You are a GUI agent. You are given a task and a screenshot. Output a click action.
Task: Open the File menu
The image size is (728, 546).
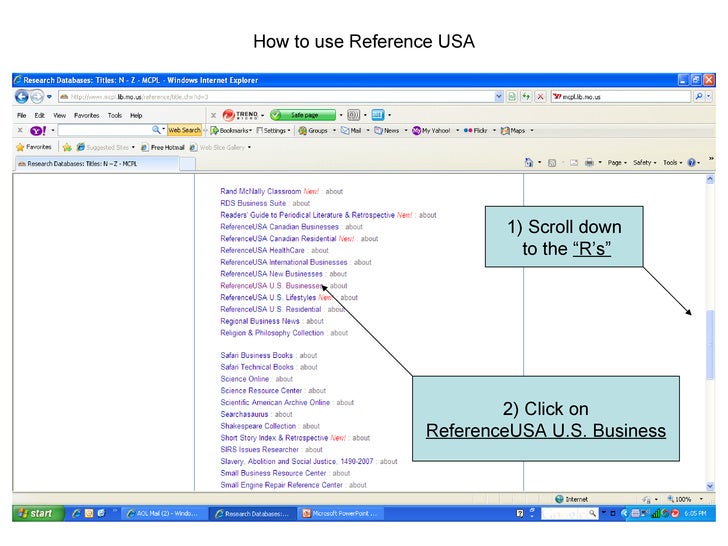coord(21,115)
